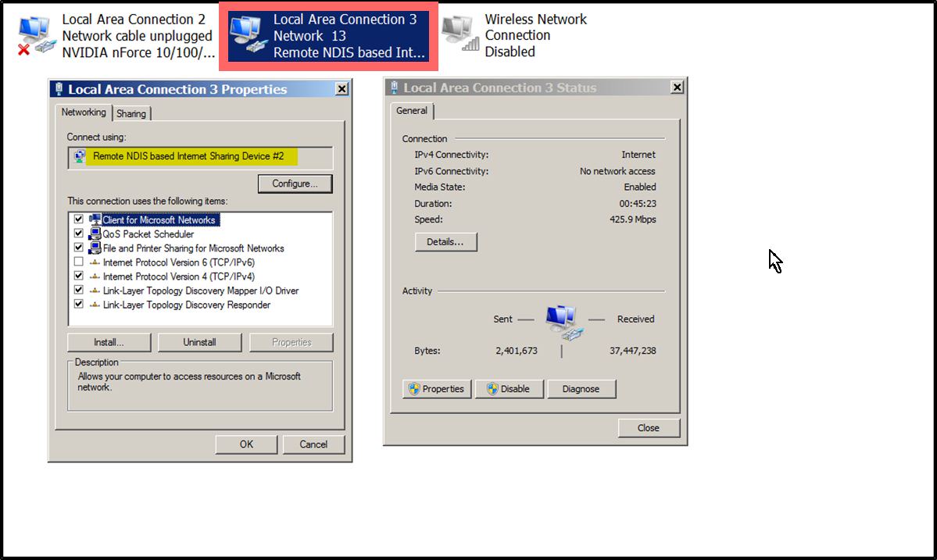The image size is (937, 560).
Task: Select the Local Area Connection 3 adapter icon
Action: pyautogui.click(x=249, y=34)
